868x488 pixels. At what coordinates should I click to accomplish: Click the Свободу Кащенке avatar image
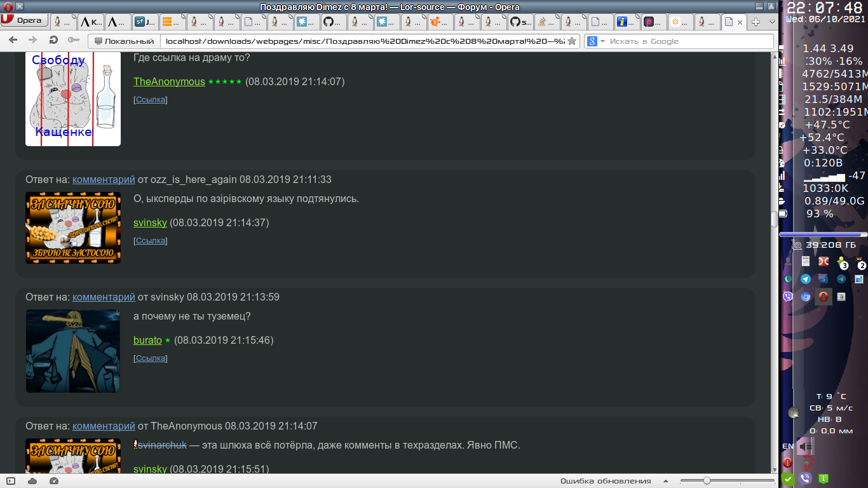pyautogui.click(x=73, y=98)
